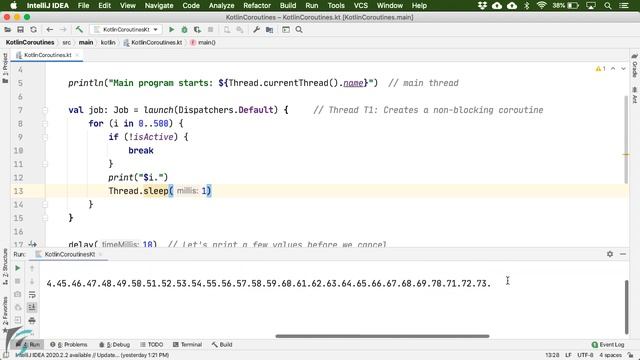The height and width of the screenshot is (360, 640).
Task: Click the LF line separator widget
Action: pyautogui.click(x=568, y=355)
